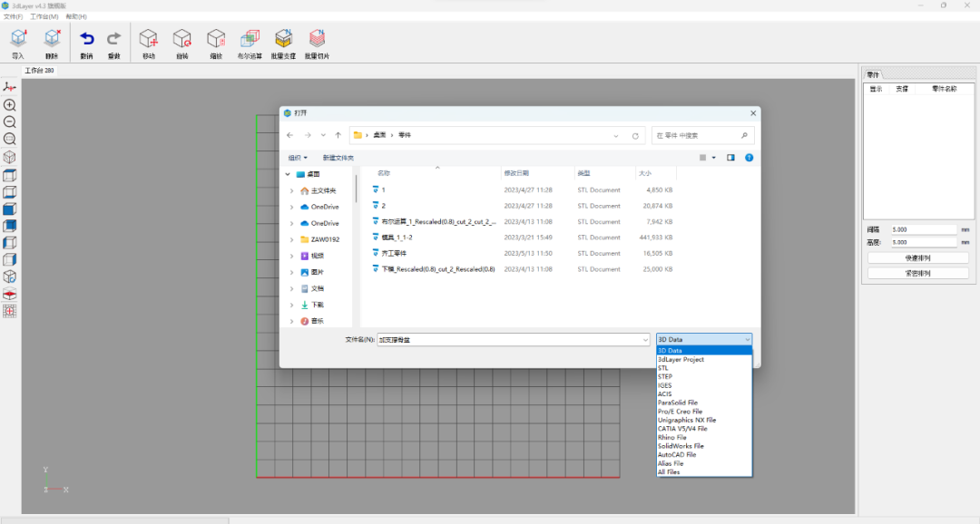Viewport: 980px width, 524px height.
Task: Select the Scale (缩放) tool icon
Action: pos(216,39)
